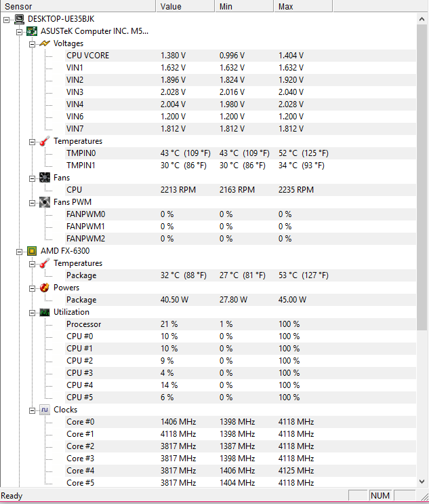Click the Clocks waveform icon
The width and height of the screenshot is (429, 504).
pos(45,410)
